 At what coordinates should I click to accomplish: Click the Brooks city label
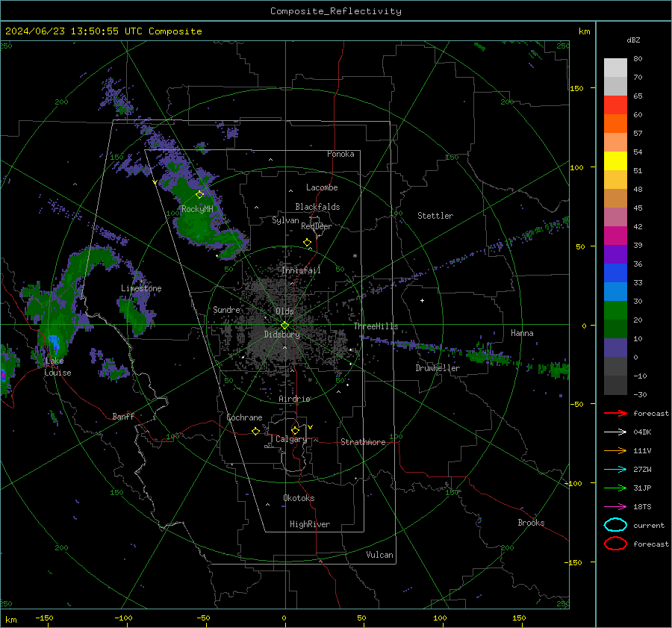click(x=531, y=523)
